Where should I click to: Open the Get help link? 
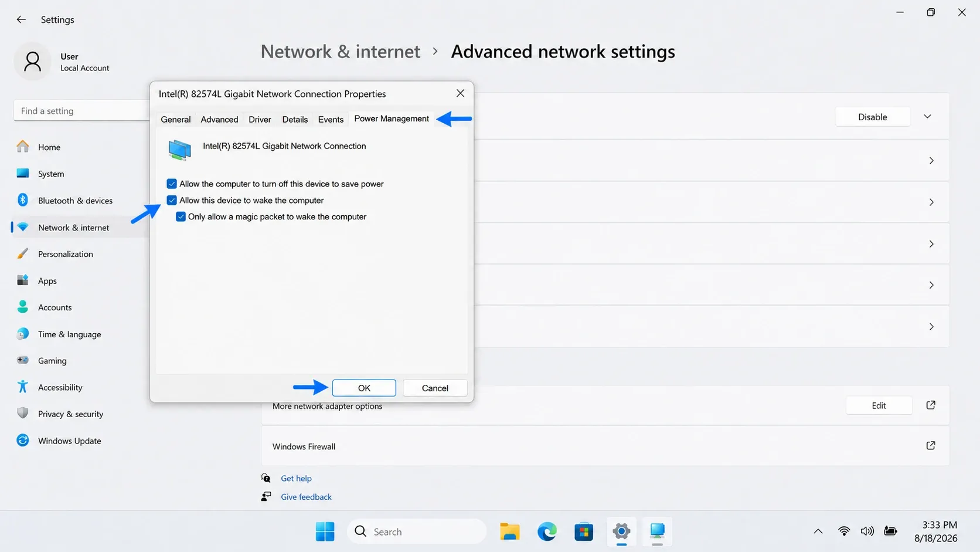(x=296, y=478)
